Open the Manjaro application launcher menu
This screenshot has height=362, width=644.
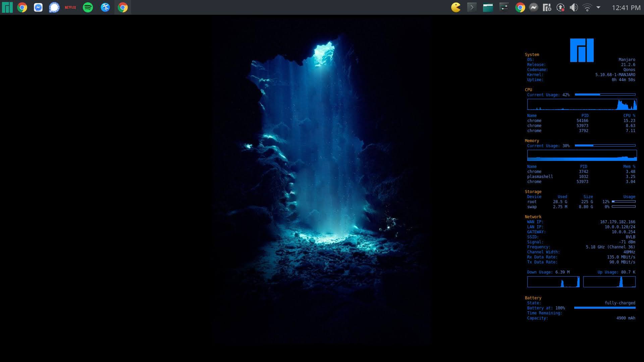pos(7,7)
